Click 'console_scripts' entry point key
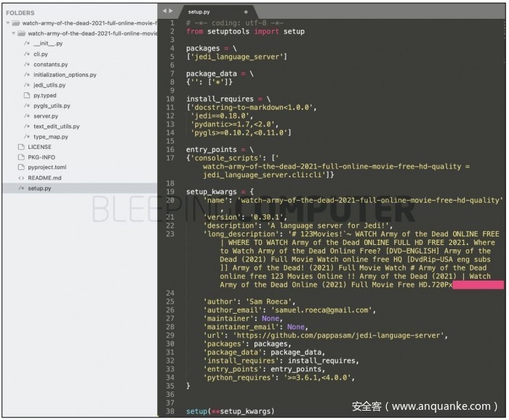 (226, 158)
